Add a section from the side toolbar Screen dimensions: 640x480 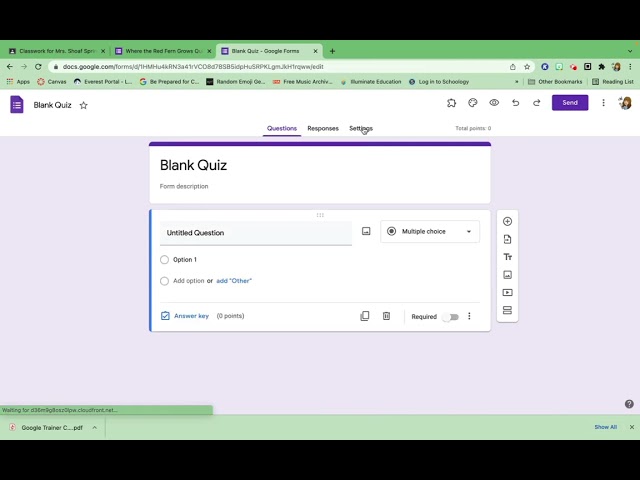tap(507, 310)
